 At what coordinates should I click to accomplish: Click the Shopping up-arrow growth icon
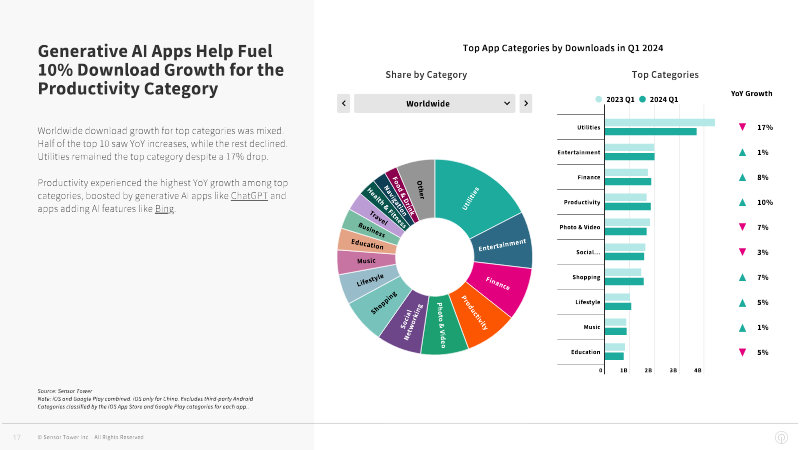tap(742, 277)
